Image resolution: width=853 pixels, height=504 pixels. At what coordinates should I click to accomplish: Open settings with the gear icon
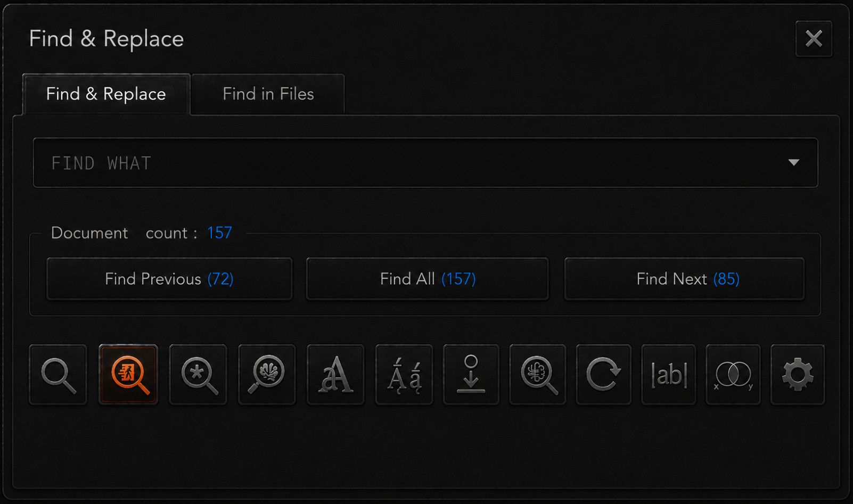pos(798,375)
